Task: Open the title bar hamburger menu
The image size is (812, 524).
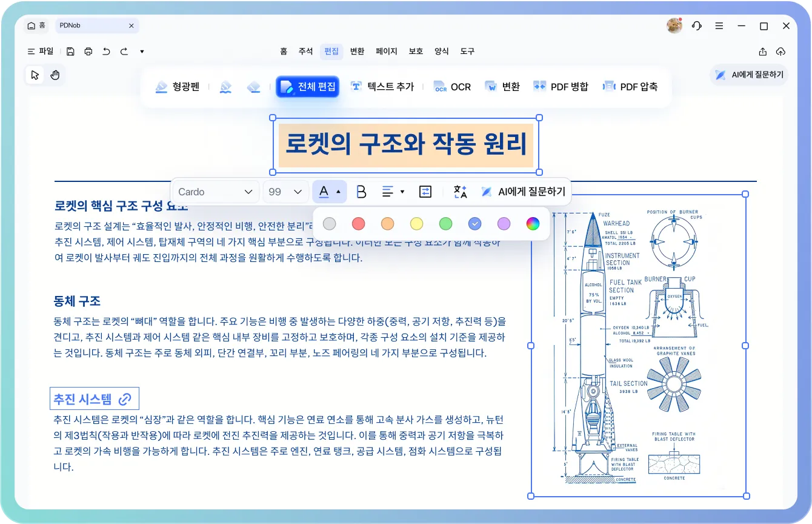Action: coord(719,26)
